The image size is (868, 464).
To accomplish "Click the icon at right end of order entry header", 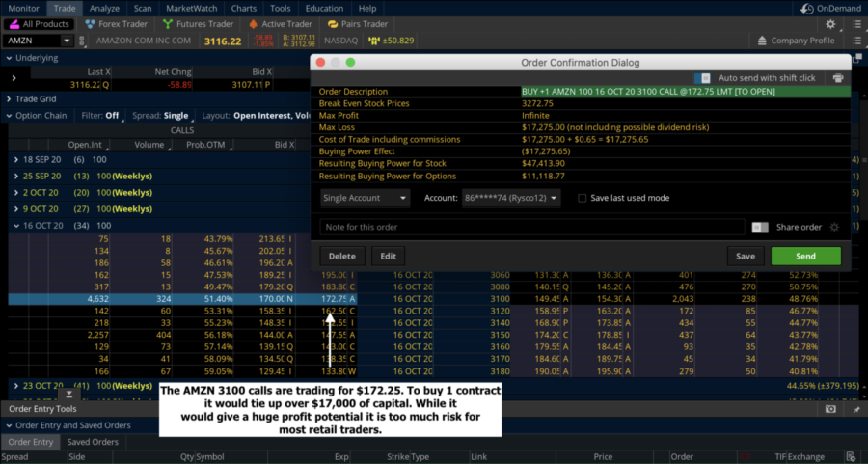I will pyautogui.click(x=851, y=457).
